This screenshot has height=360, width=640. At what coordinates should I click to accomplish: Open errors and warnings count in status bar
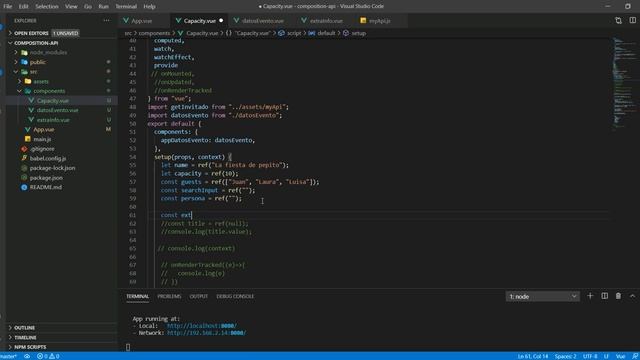click(48, 356)
